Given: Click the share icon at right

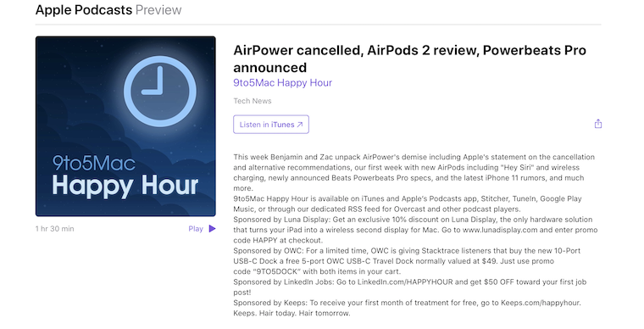Looking at the screenshot, I should pyautogui.click(x=598, y=124).
